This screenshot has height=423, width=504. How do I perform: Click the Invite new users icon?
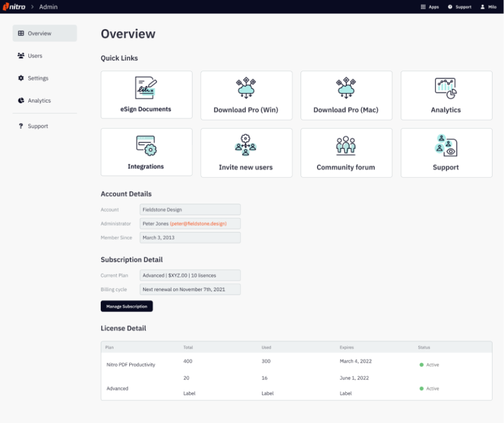click(246, 145)
